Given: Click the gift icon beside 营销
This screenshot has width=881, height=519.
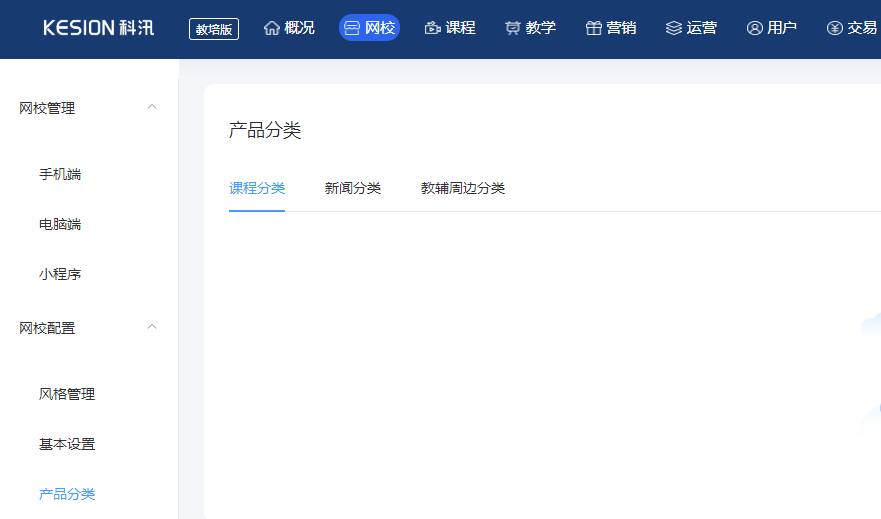Looking at the screenshot, I should (x=593, y=28).
